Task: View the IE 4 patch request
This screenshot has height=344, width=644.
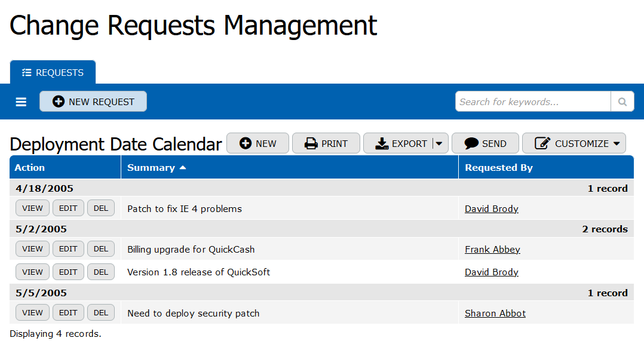Action: [x=32, y=208]
